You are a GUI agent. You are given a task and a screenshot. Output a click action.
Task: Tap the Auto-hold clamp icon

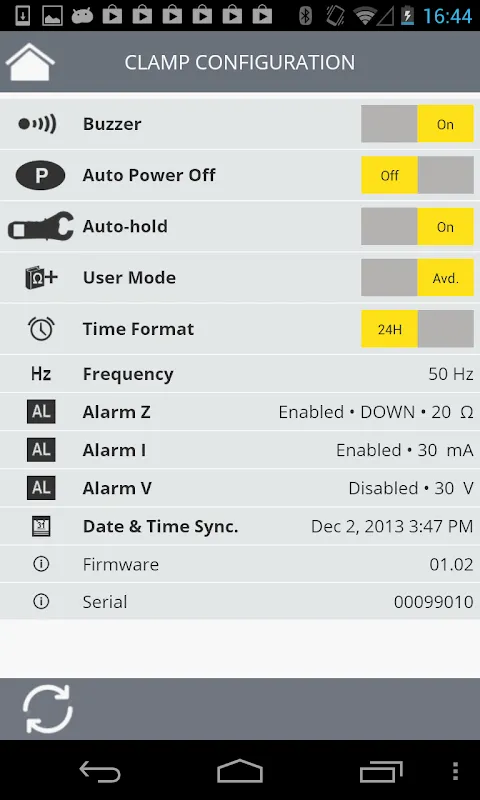[41, 227]
